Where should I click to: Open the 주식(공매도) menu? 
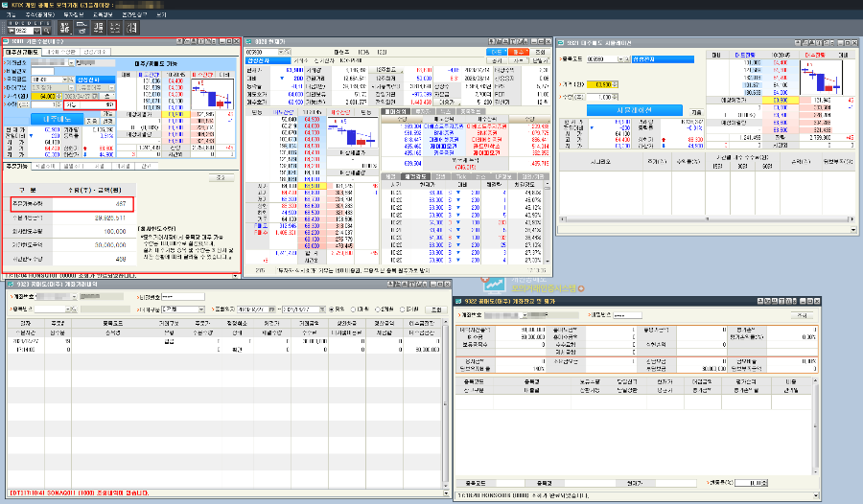pyautogui.click(x=38, y=15)
